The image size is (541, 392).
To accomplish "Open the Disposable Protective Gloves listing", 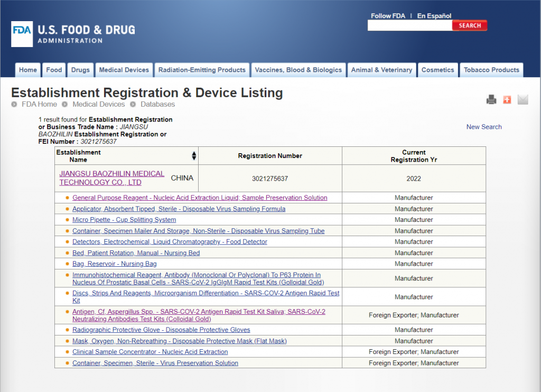I will point(161,330).
